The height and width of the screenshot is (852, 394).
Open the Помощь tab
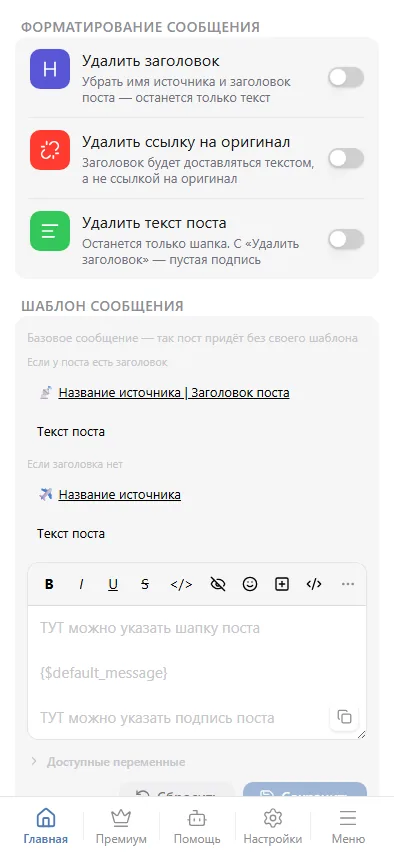tap(197, 825)
